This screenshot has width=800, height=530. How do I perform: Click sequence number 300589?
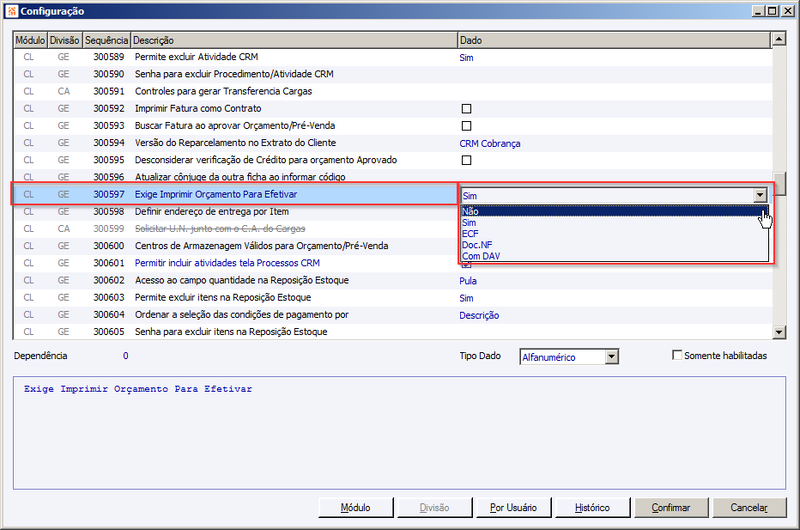pos(109,57)
